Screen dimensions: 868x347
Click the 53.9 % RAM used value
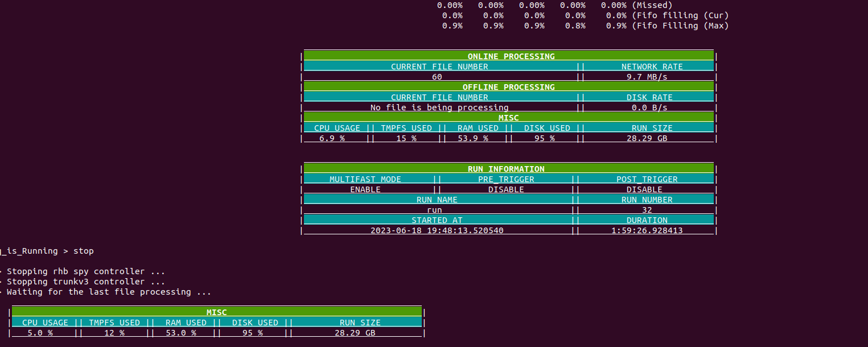coord(472,138)
